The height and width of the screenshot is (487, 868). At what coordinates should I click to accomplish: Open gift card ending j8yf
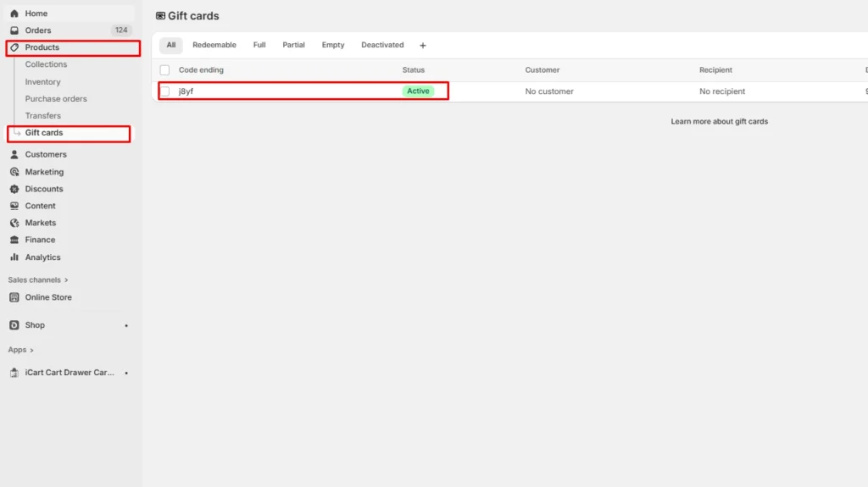[x=186, y=91]
